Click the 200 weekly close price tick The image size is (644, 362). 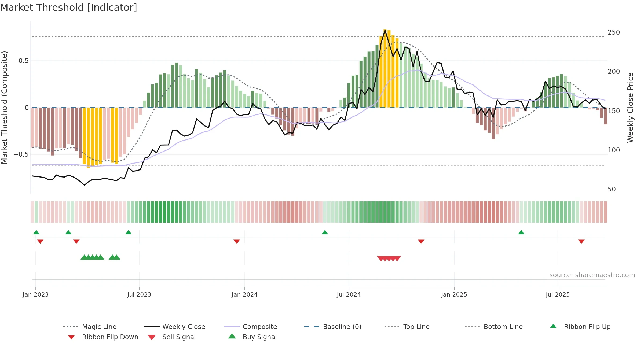[614, 72]
